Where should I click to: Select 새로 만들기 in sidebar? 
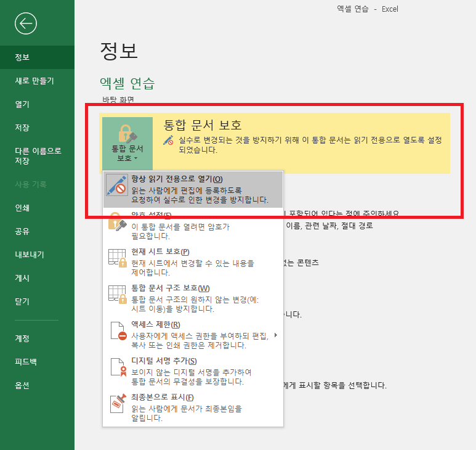click(x=37, y=81)
